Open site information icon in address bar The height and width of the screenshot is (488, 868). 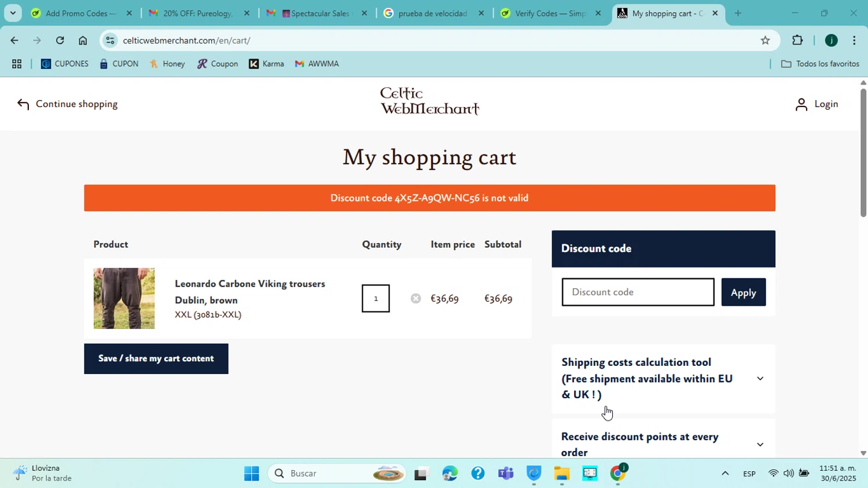(111, 41)
